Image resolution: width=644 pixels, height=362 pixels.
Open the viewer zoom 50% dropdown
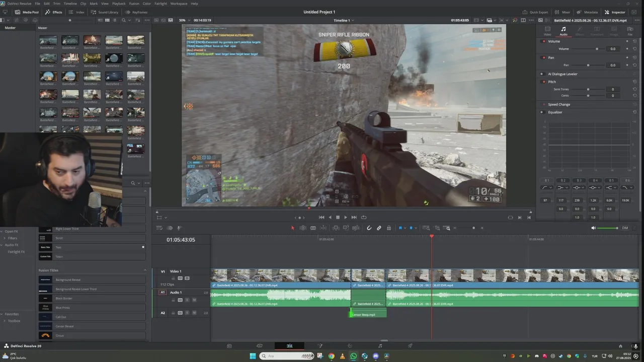pyautogui.click(x=184, y=20)
